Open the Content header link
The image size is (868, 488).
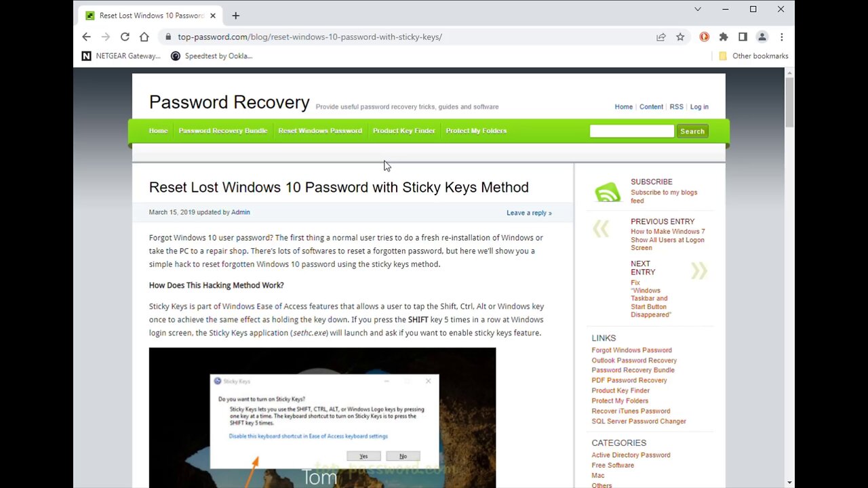pos(651,107)
